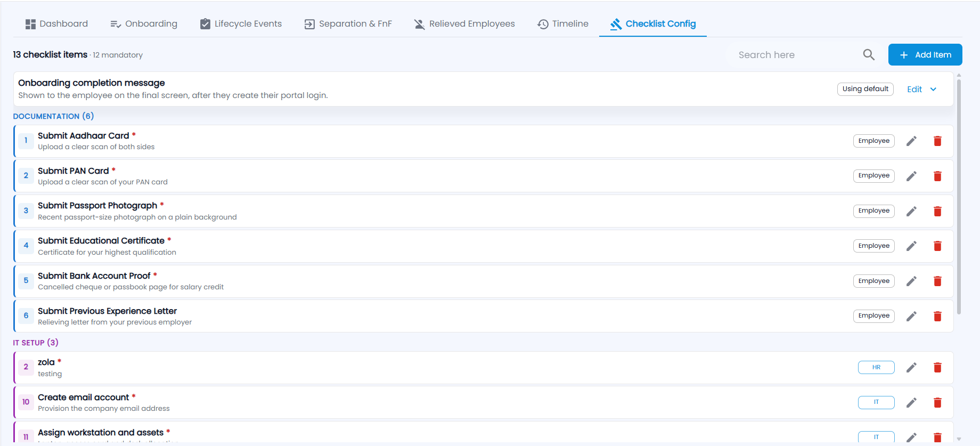Delete the Submit Previous Experience Letter item
Image resolution: width=980 pixels, height=446 pixels.
pos(938,316)
